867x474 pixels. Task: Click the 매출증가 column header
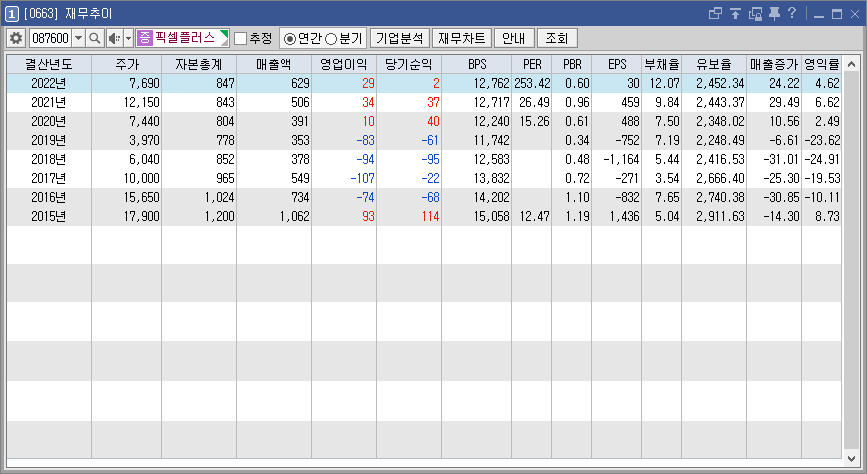pos(774,64)
